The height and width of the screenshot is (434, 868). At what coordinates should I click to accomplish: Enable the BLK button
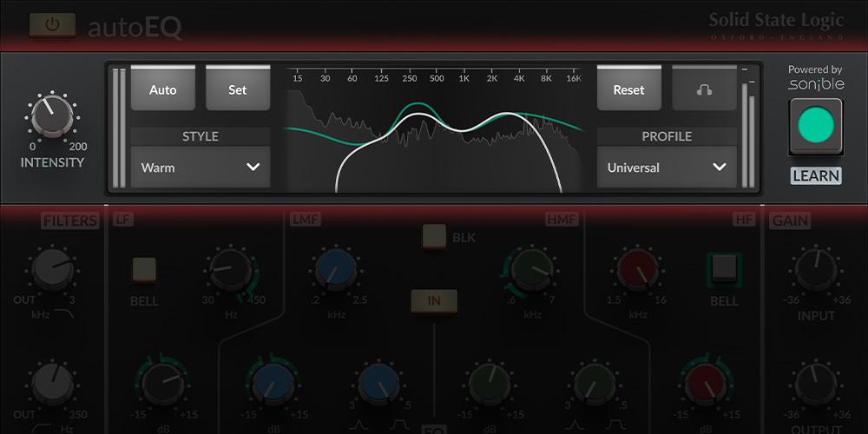click(434, 236)
